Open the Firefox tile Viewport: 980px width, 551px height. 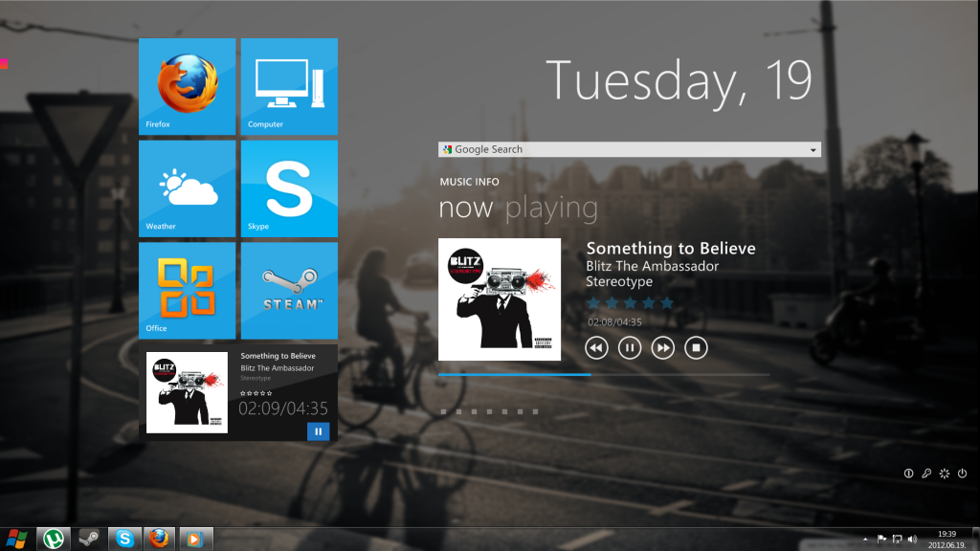pyautogui.click(x=187, y=87)
